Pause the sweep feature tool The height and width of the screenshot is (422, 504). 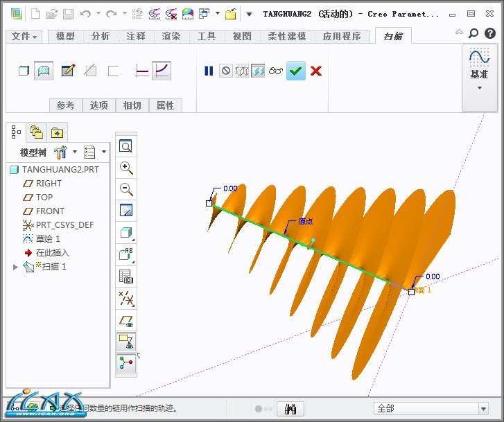209,71
